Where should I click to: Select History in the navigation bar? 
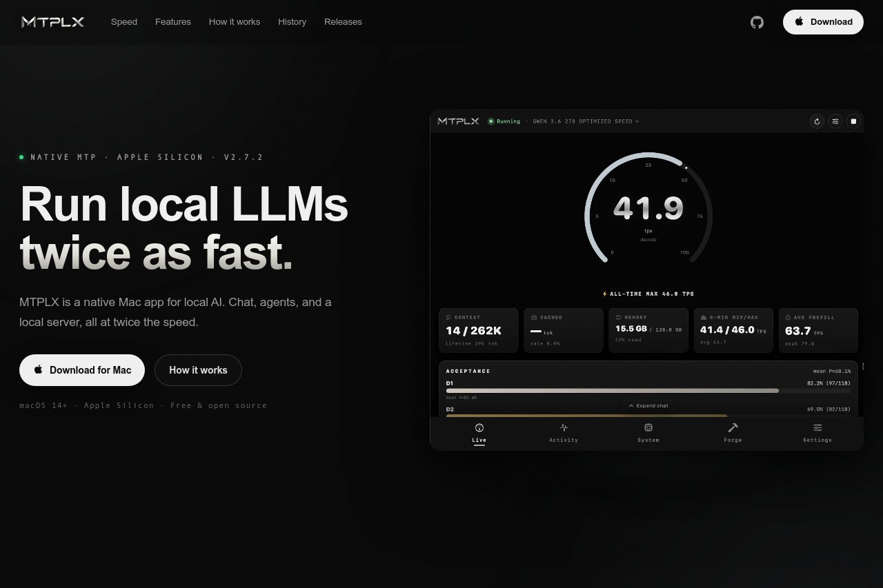[292, 22]
